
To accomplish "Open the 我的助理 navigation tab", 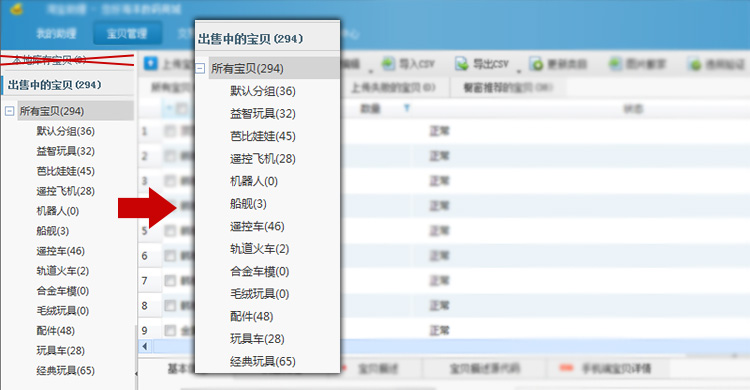I will pyautogui.click(x=56, y=33).
